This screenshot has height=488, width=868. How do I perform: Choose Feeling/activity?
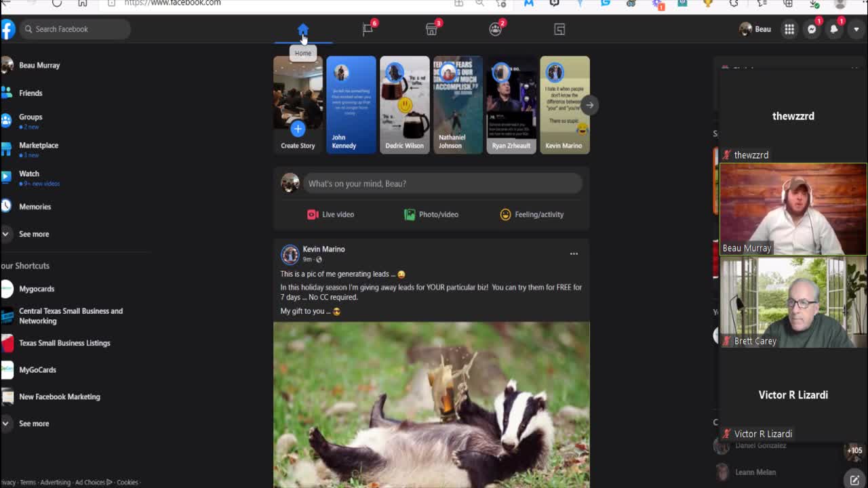click(532, 214)
